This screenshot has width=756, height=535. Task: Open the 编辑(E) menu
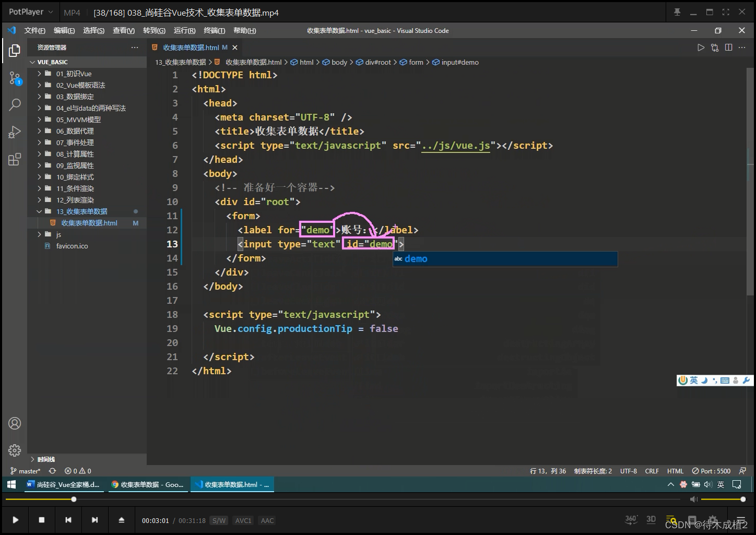click(64, 31)
